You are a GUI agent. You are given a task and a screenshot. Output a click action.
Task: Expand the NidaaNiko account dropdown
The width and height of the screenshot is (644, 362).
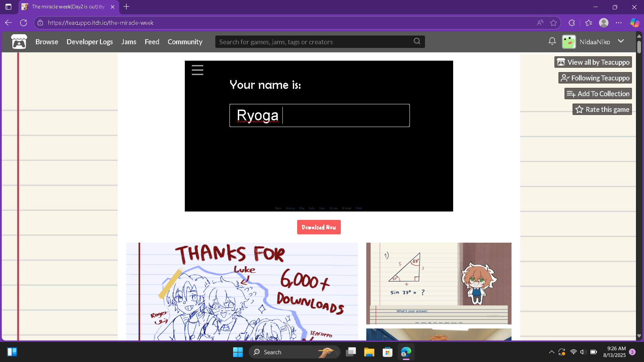click(621, 41)
